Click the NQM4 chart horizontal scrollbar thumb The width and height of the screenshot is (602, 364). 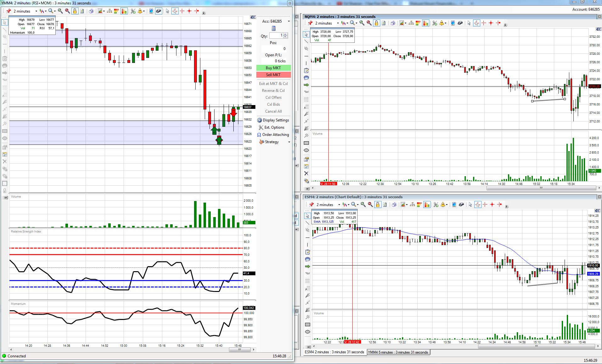click(541, 188)
